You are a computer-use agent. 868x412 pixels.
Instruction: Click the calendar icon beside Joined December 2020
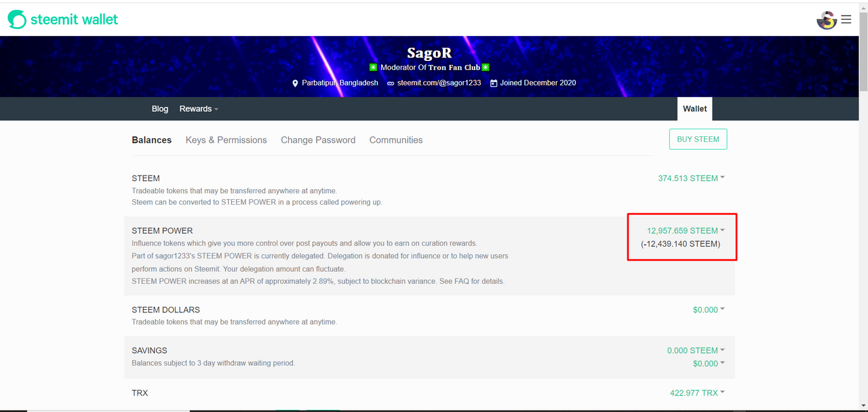494,83
